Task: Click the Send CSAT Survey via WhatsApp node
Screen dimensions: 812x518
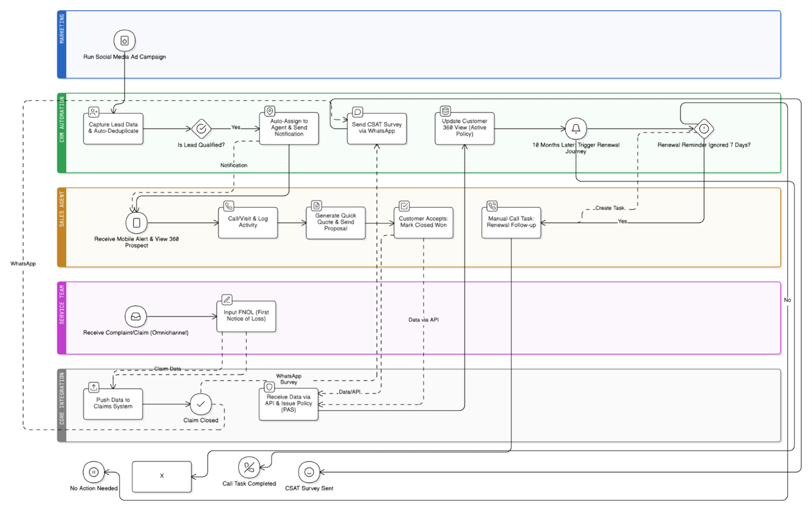Action: [x=377, y=129]
